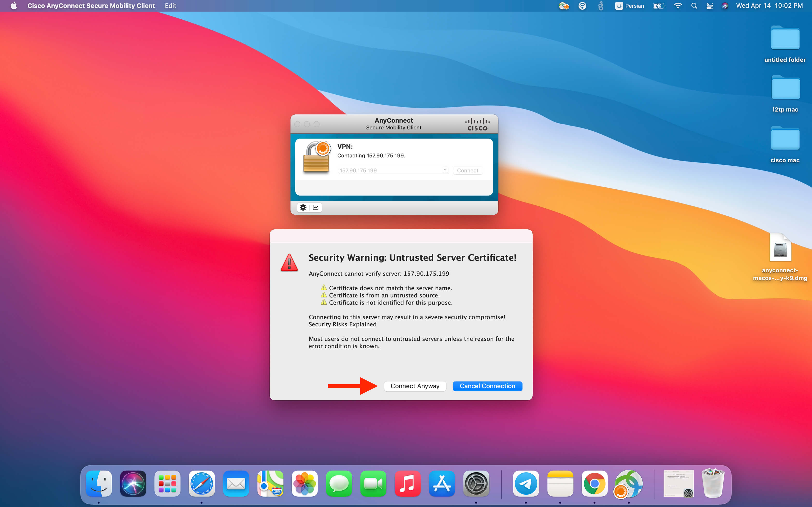The width and height of the screenshot is (812, 507).
Task: Open the statistics graph icon
Action: coord(315,208)
